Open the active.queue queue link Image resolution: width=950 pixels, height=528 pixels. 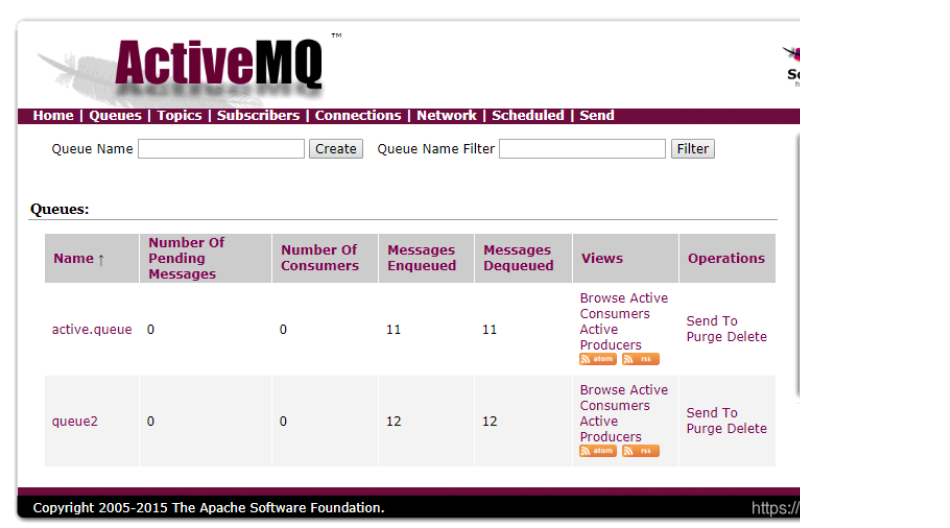click(91, 329)
